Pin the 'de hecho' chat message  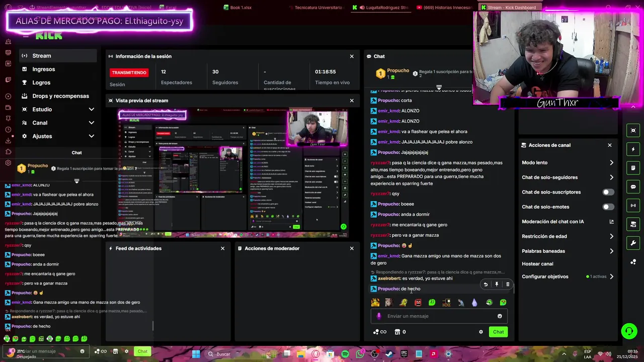(497, 285)
